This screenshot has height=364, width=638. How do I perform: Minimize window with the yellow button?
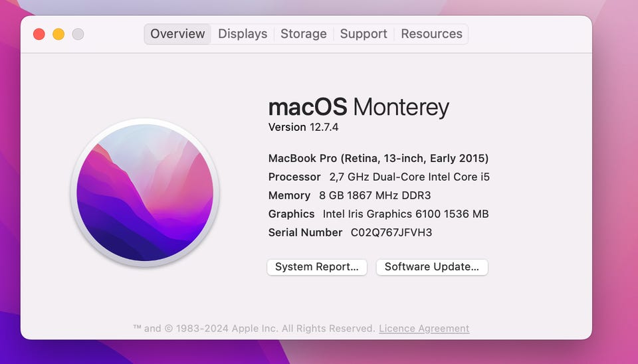(x=58, y=34)
